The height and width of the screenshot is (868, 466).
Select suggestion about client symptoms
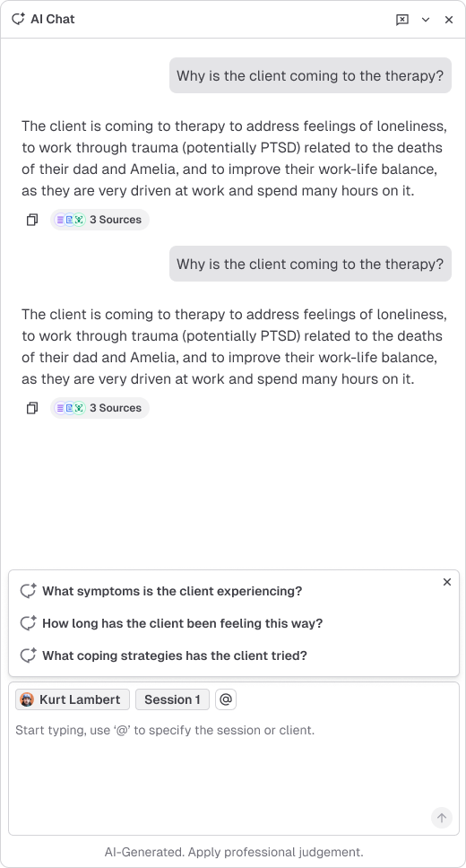172,591
